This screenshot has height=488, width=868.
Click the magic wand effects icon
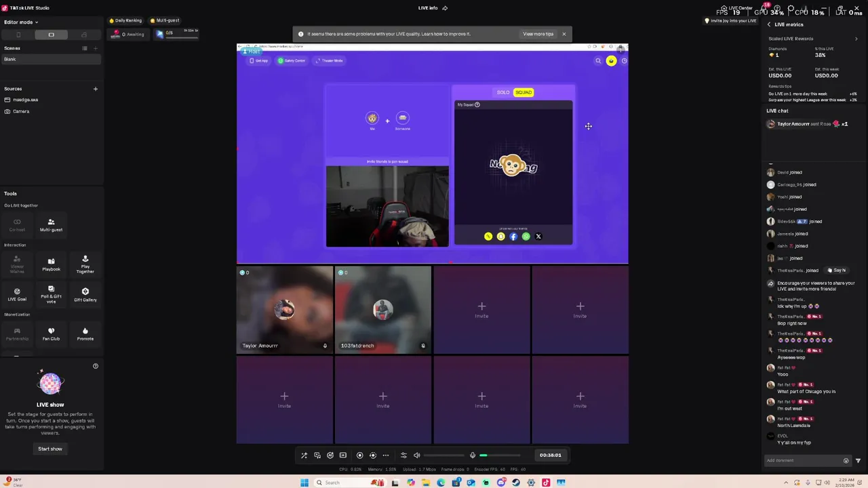pyautogui.click(x=304, y=455)
